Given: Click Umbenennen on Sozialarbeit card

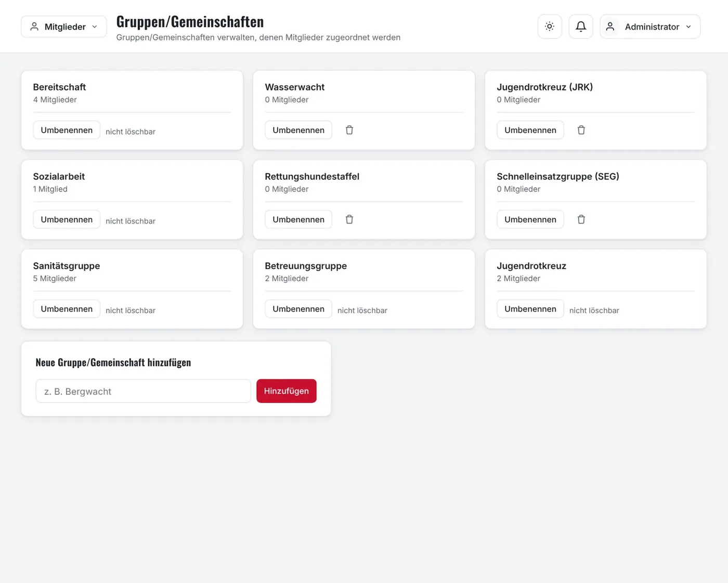Looking at the screenshot, I should coord(67,219).
